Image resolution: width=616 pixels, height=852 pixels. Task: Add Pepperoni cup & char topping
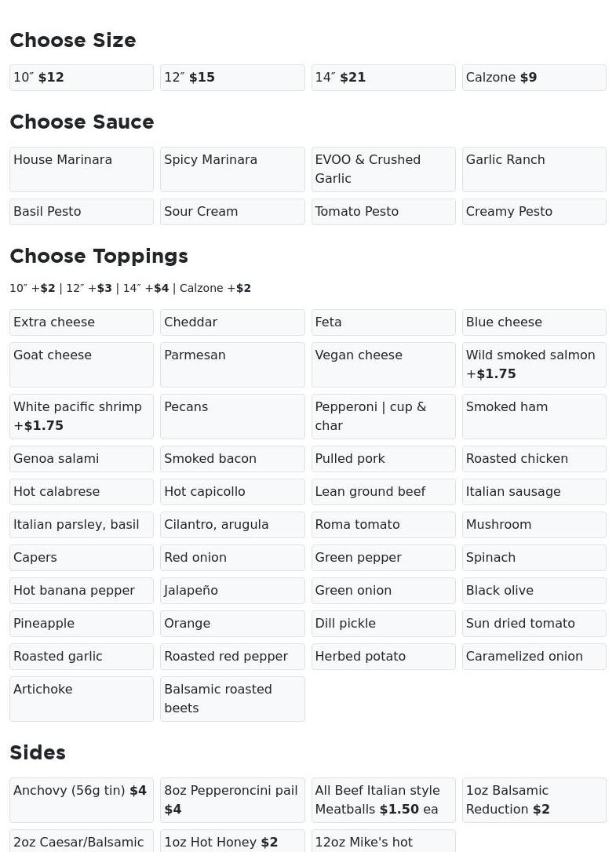[x=383, y=416]
